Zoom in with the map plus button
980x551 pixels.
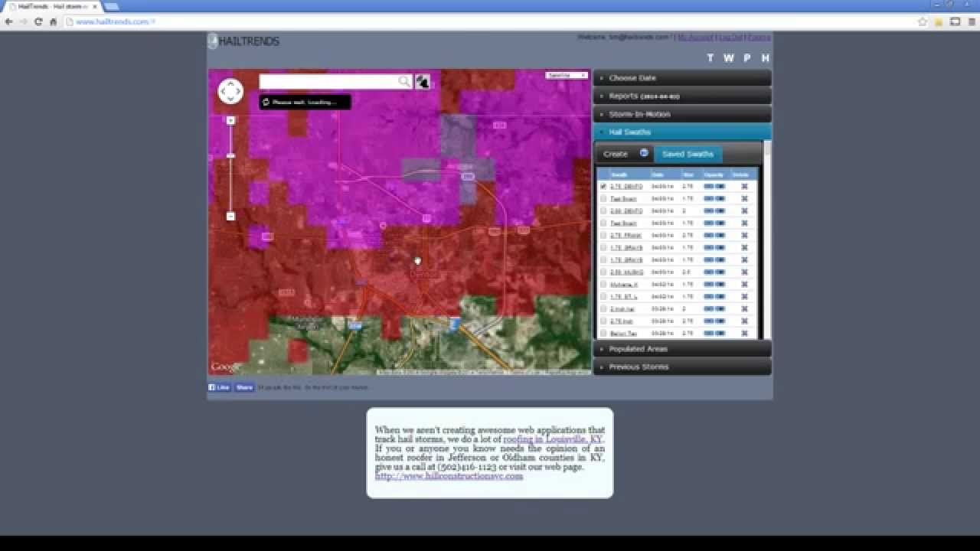point(230,120)
